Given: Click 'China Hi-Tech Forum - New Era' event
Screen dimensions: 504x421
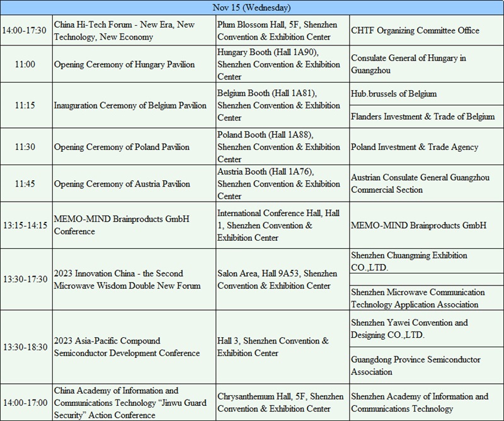Looking at the screenshot, I should 134,30.
